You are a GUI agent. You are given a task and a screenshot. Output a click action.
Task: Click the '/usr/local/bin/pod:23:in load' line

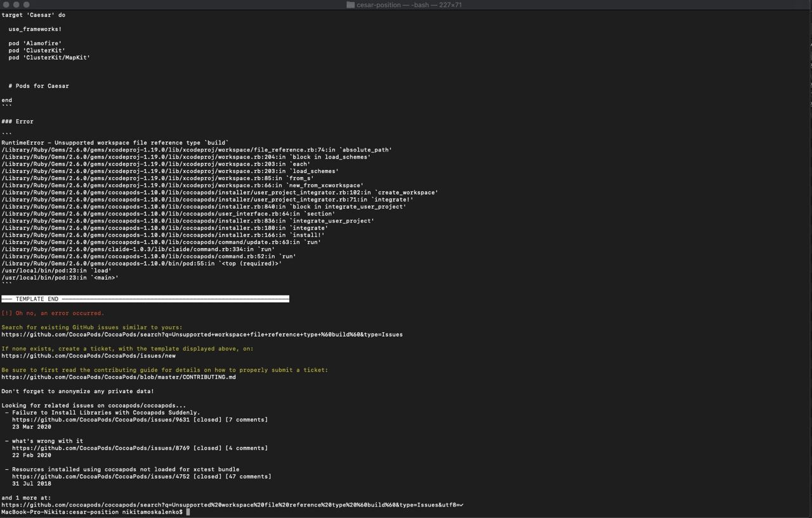coord(56,270)
